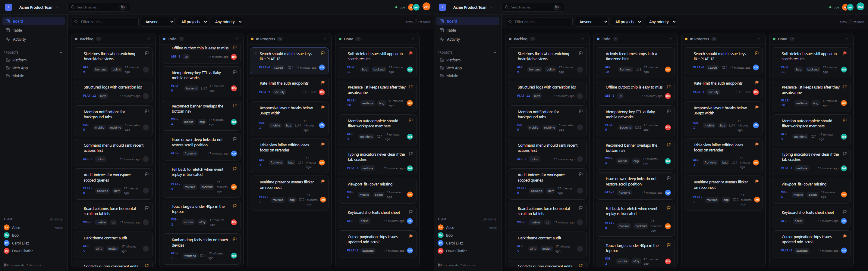Click the orange flag on 'Cursor pagination skips issues', right window

pyautogui.click(x=845, y=236)
